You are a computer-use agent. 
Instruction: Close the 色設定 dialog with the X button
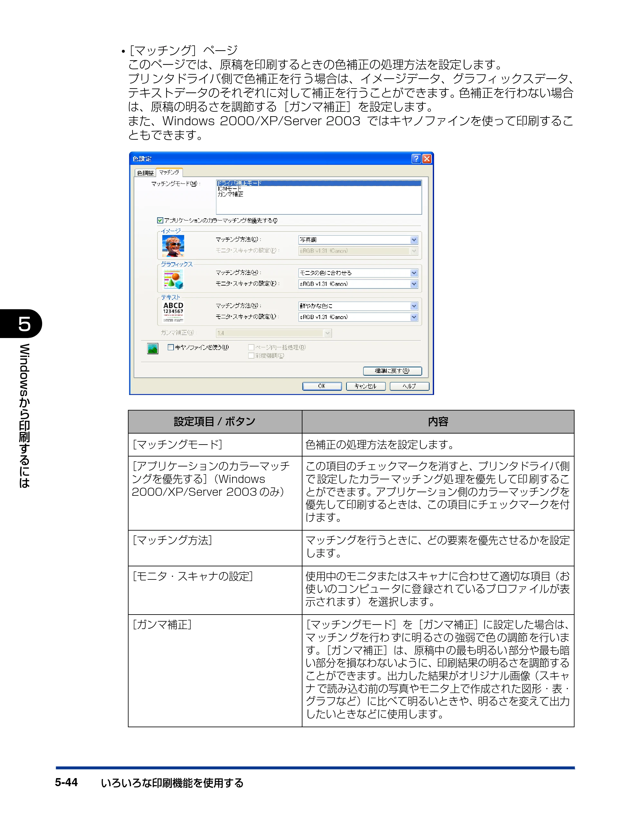(427, 158)
